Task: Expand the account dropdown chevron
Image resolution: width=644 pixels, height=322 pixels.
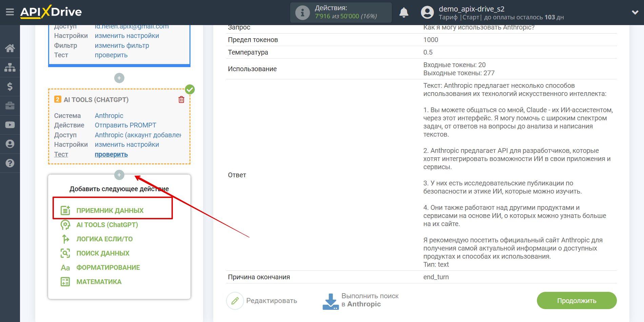Action: pyautogui.click(x=635, y=13)
